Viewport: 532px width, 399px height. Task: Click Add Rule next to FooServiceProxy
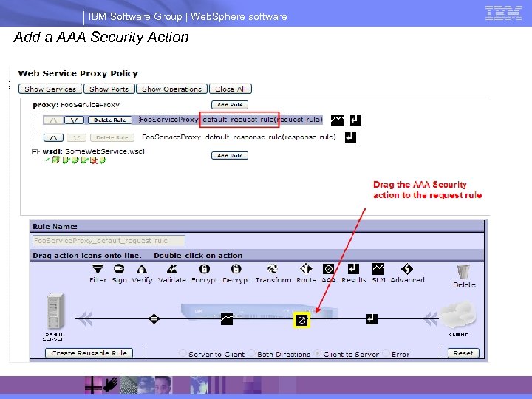[x=230, y=104]
